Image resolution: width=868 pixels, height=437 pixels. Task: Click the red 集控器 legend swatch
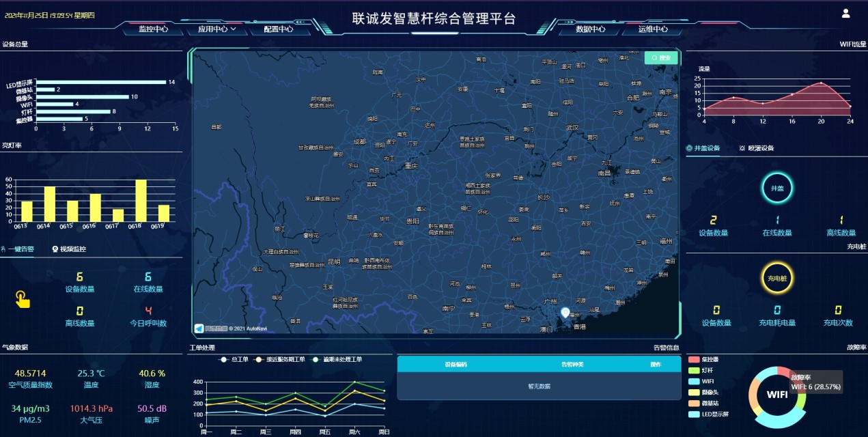pyautogui.click(x=694, y=359)
